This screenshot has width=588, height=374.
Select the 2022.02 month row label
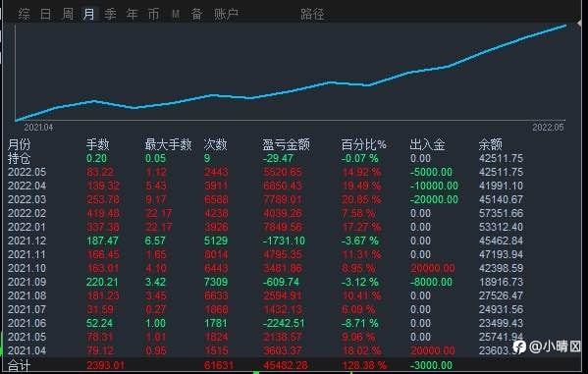point(27,213)
